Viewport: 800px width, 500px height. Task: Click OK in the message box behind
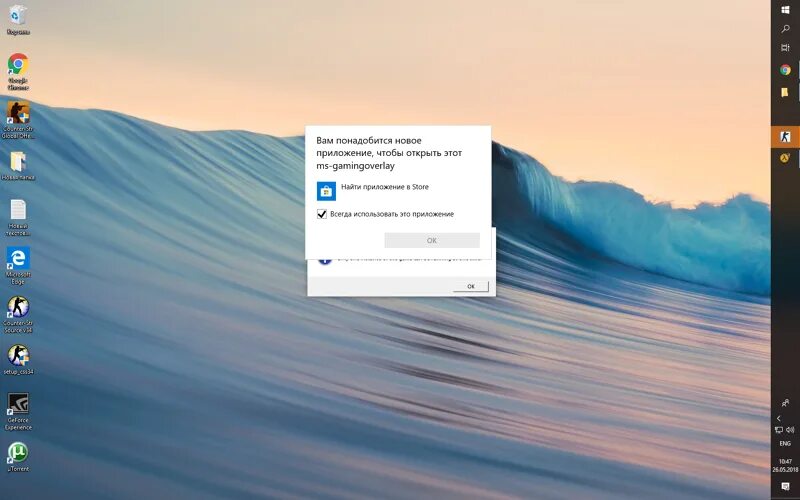tap(470, 286)
